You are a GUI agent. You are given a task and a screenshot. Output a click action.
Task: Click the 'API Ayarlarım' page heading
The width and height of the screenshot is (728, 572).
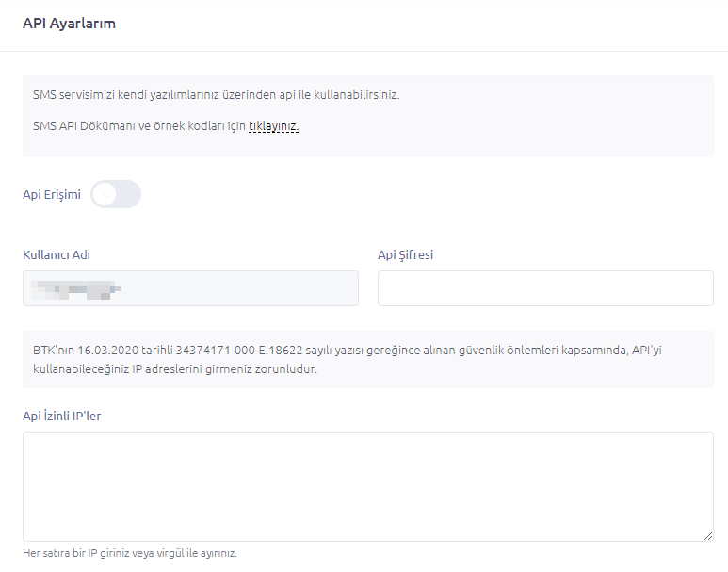69,24
